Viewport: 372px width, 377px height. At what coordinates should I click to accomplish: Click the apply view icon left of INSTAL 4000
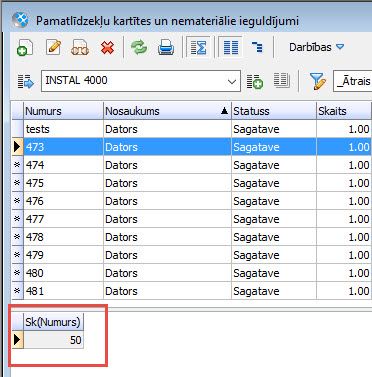pos(26,81)
